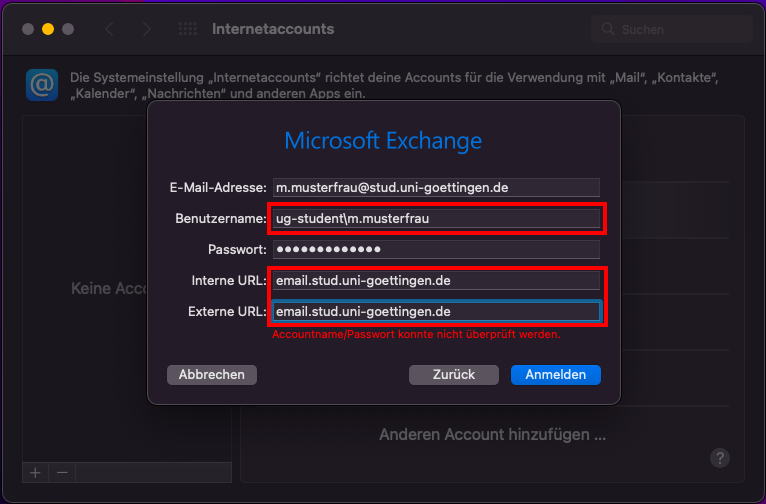Click the minus button to remove account
The height and width of the screenshot is (504, 766).
62,473
